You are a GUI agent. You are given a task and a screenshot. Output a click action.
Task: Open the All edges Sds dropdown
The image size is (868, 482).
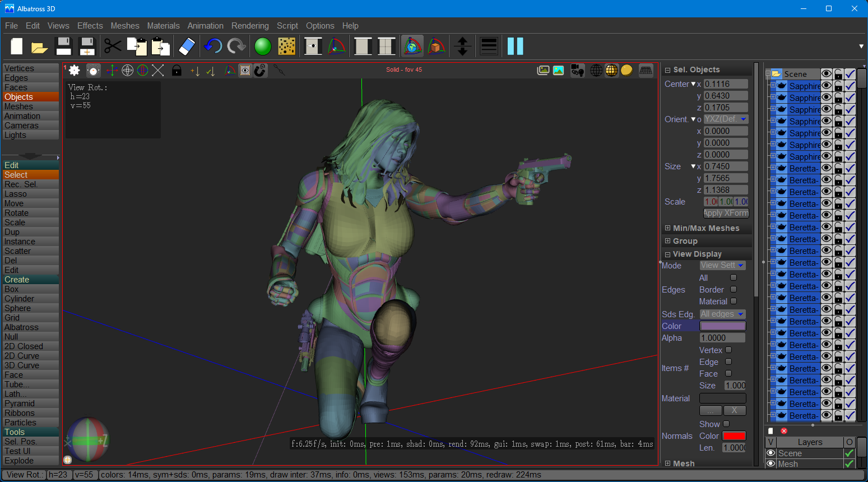click(x=722, y=314)
